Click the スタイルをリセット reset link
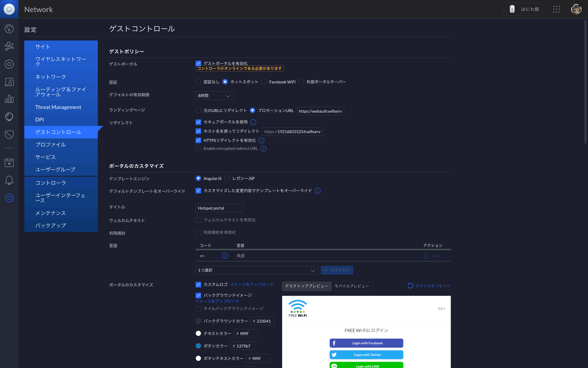Viewport: 588px width, 368px height. click(x=429, y=286)
